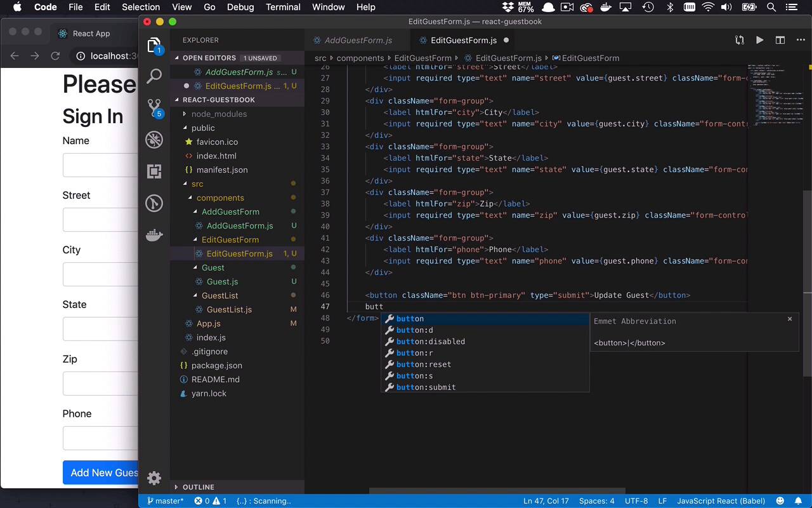Viewport: 812px width, 508px height.
Task: Open the Search view in activity bar
Action: coord(154,77)
